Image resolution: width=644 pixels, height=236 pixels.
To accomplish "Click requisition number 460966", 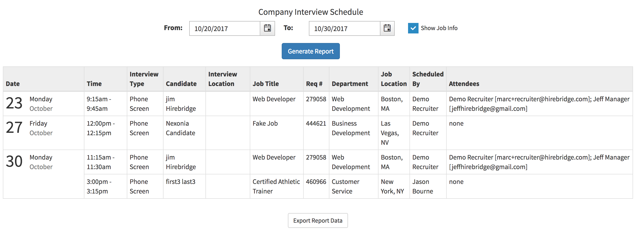I will pyautogui.click(x=316, y=182).
